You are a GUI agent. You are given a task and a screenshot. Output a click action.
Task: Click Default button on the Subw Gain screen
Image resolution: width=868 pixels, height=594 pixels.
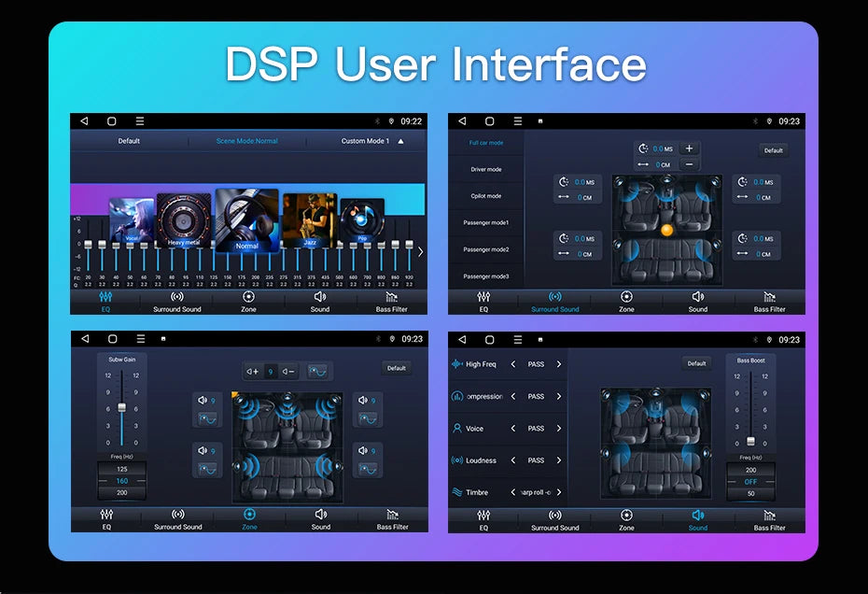point(397,368)
